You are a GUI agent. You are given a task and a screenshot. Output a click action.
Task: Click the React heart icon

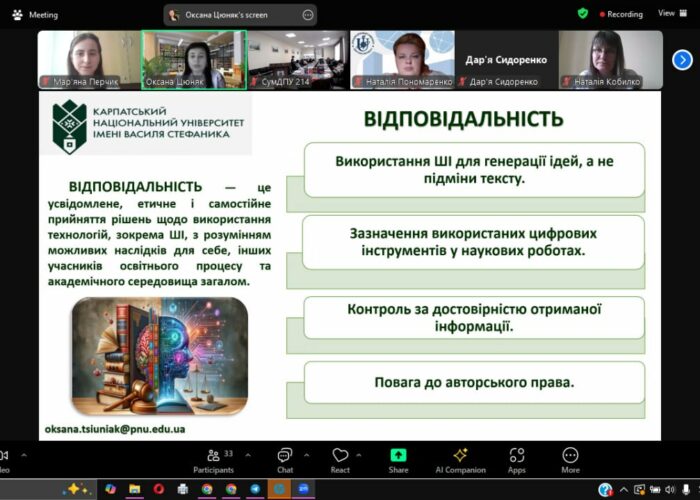pos(340,458)
